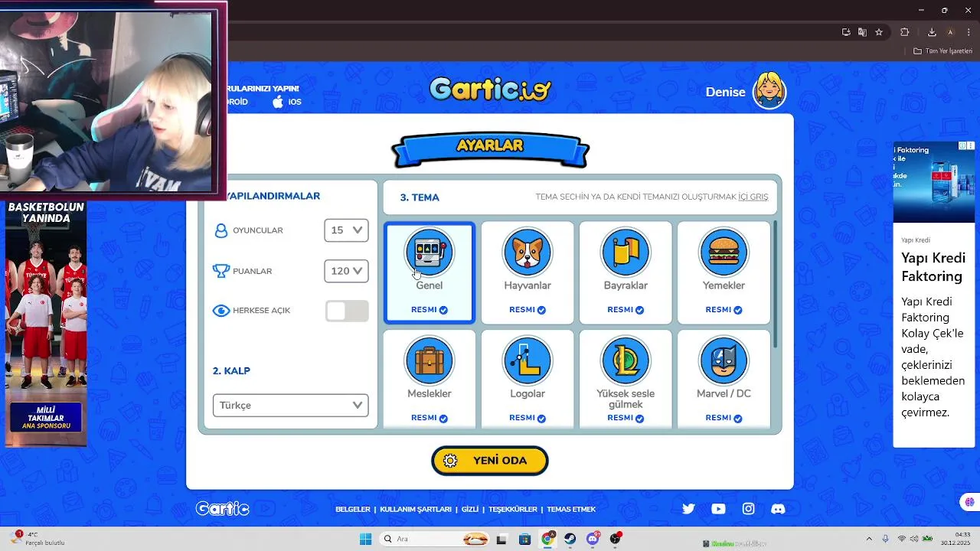Open the Chrome translate page icon
Viewport: 980px width, 551px height.
(862, 32)
